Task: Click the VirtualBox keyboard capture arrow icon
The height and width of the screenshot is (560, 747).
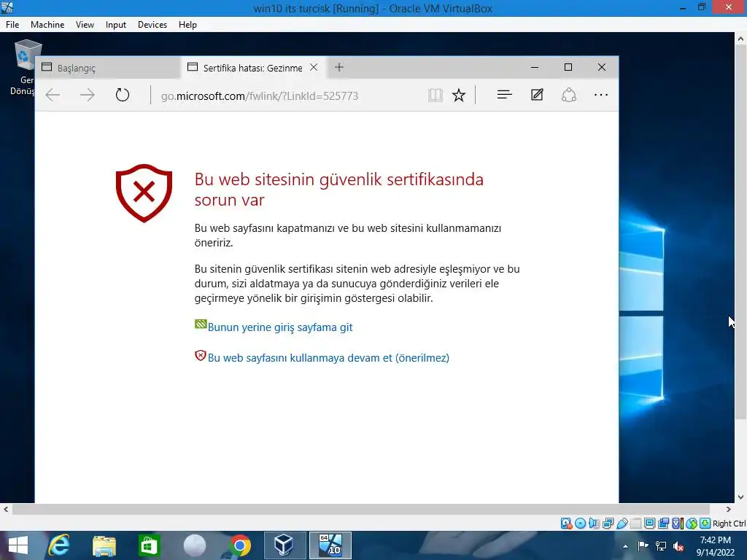Action: (705, 524)
